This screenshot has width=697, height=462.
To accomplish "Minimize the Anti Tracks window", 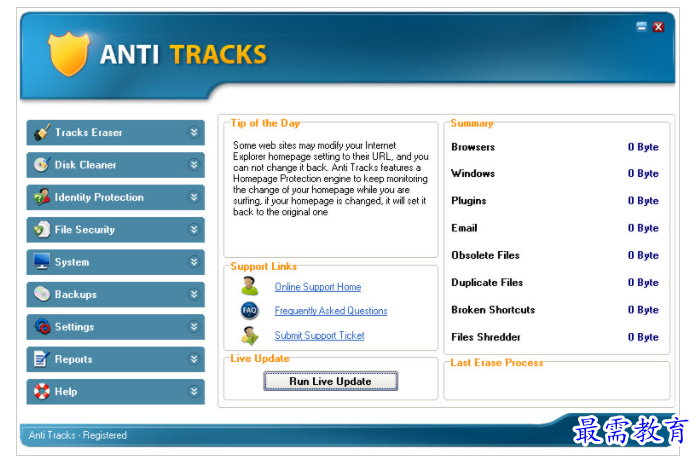I will [x=641, y=27].
